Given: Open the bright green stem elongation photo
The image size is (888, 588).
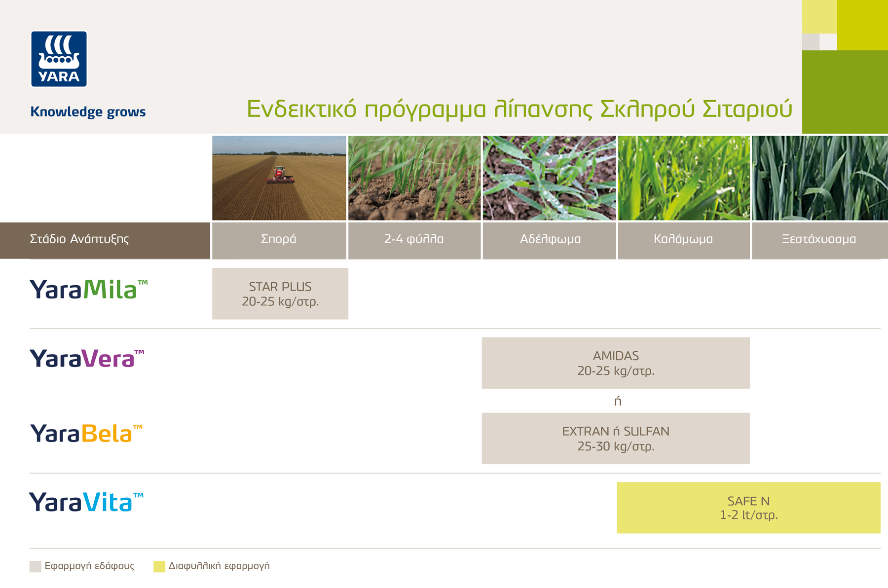Looking at the screenshot, I should pos(684,178).
